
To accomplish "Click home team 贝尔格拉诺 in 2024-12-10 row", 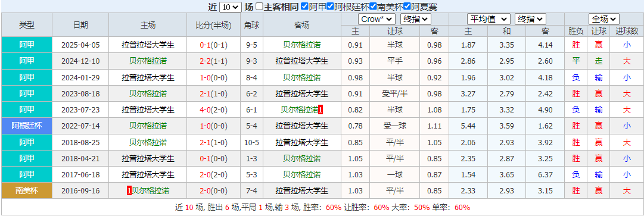I will (x=148, y=61).
